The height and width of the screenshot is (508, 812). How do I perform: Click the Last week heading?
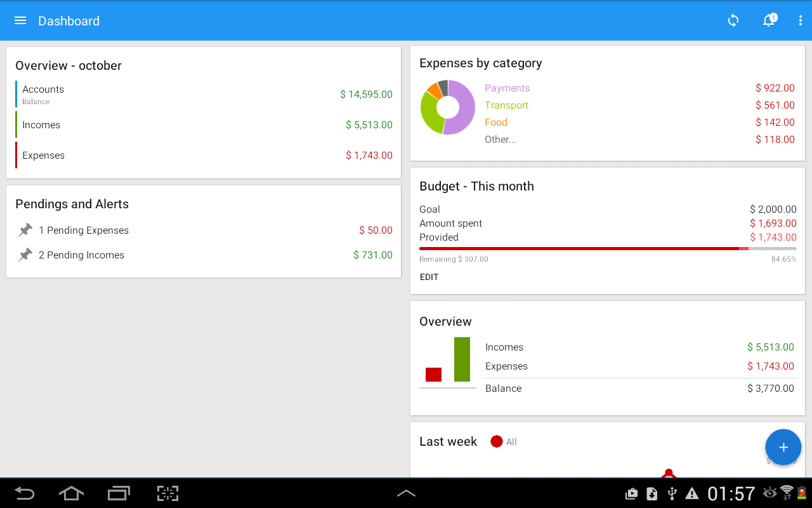click(448, 441)
